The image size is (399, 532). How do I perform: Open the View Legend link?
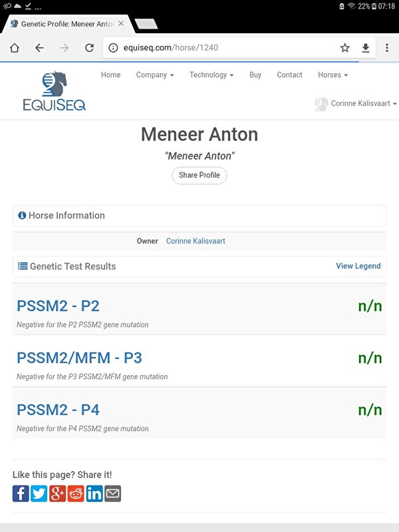358,266
